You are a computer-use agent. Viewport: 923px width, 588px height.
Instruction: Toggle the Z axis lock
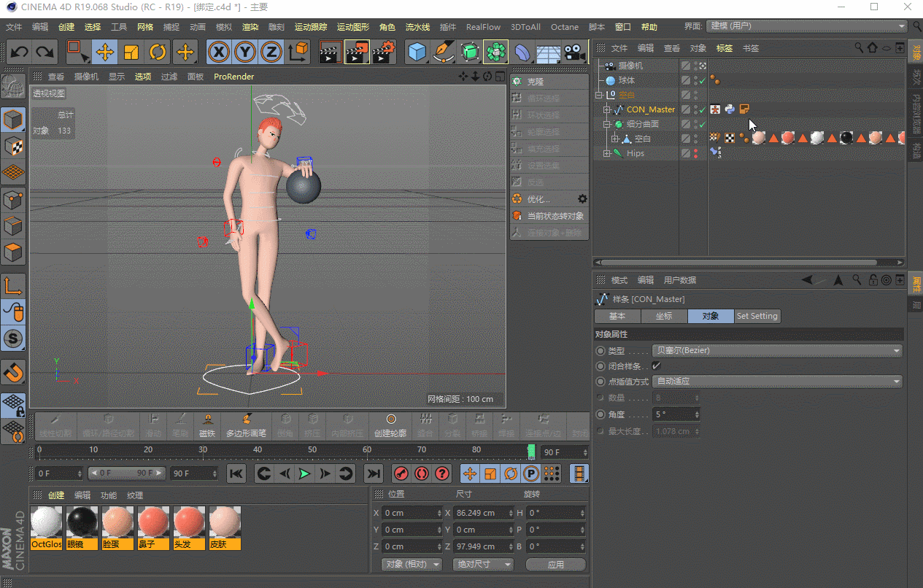pos(271,52)
